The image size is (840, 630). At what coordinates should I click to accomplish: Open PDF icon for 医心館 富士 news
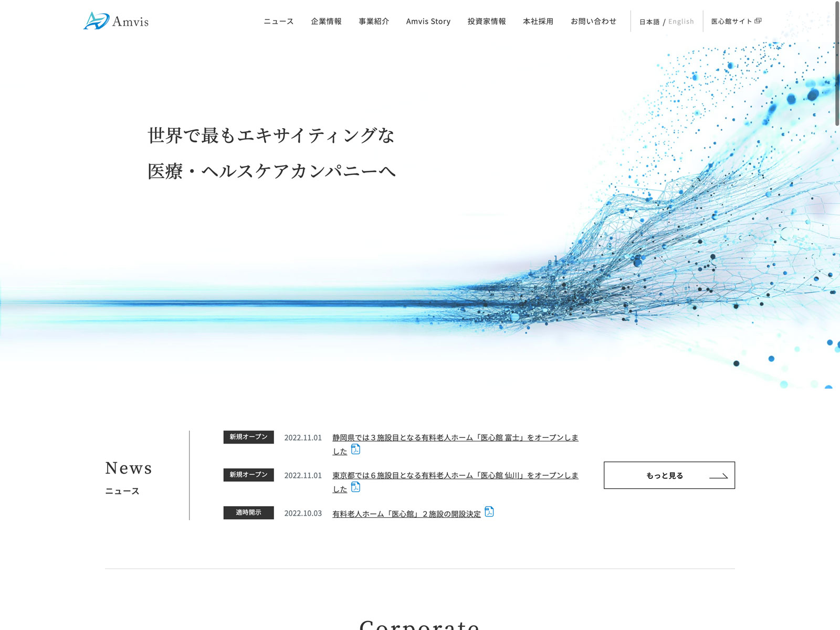pyautogui.click(x=355, y=449)
